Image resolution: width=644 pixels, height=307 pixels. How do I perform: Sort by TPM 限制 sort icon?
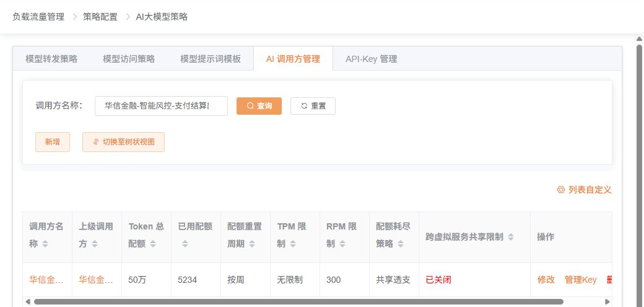292,244
